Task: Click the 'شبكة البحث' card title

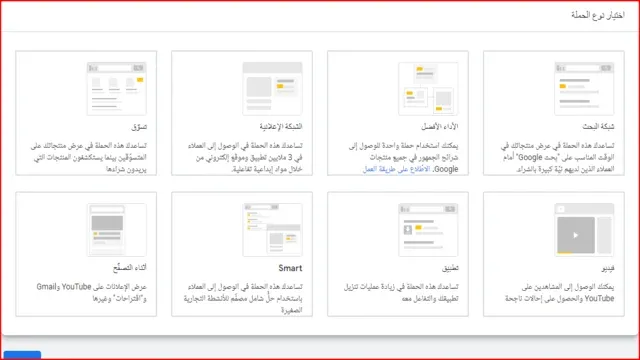Action: point(598,127)
